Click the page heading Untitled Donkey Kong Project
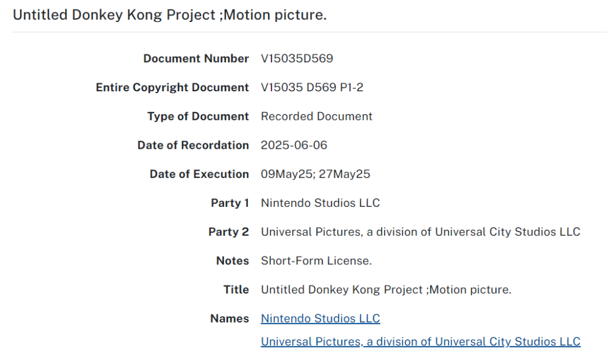 point(170,15)
